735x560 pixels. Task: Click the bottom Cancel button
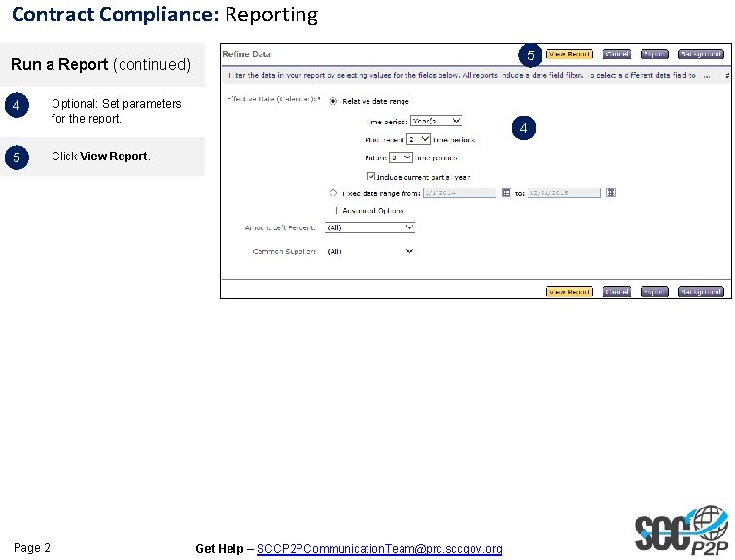coord(616,292)
